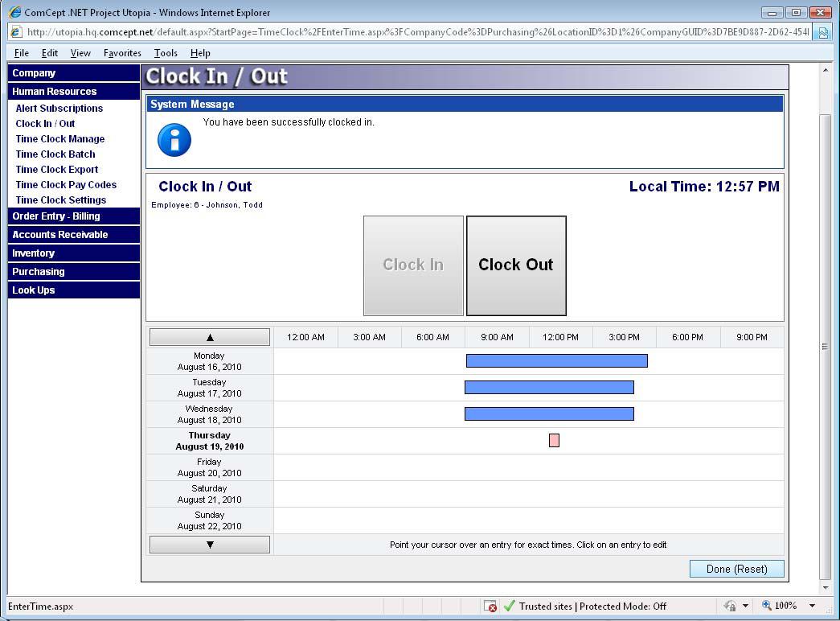Open the Time Clock Pay Codes link
This screenshot has width=840, height=621.
[x=66, y=185]
